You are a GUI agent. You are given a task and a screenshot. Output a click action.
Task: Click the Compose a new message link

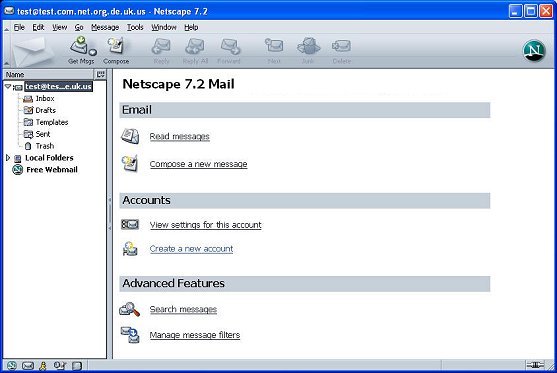pos(198,164)
